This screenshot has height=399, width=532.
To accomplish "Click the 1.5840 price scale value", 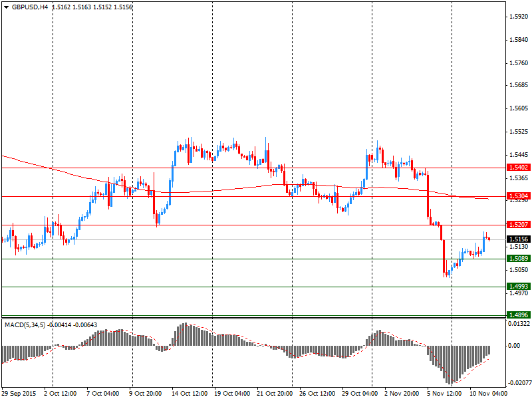I will tap(519, 40).
